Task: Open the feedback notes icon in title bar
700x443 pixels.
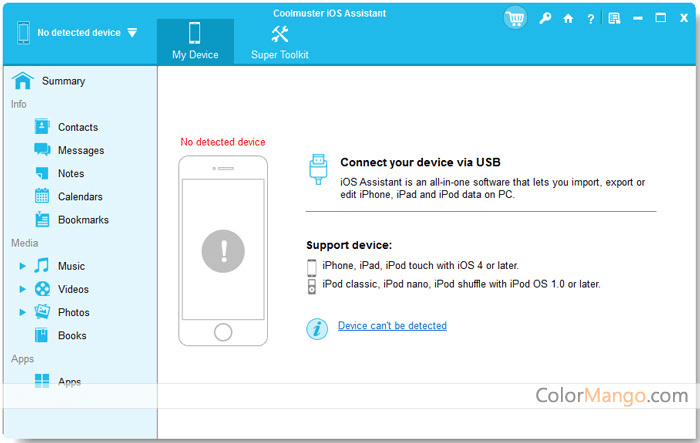Action: tap(614, 18)
